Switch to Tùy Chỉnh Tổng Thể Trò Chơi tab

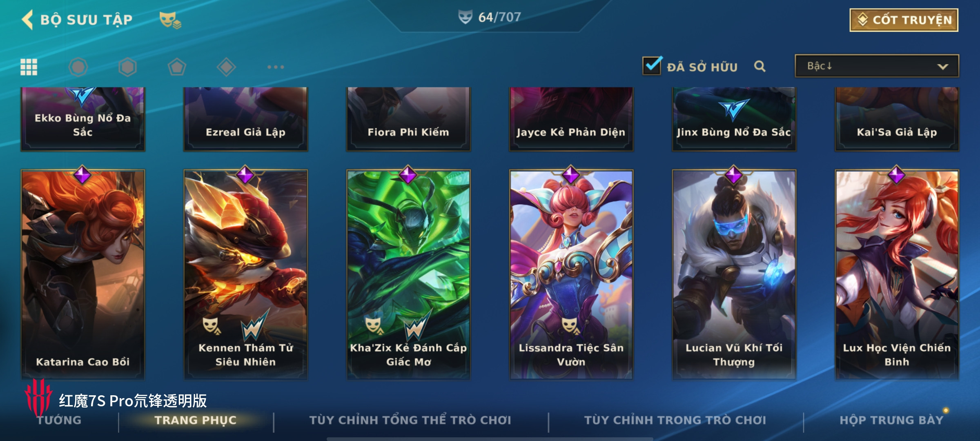pyautogui.click(x=410, y=420)
